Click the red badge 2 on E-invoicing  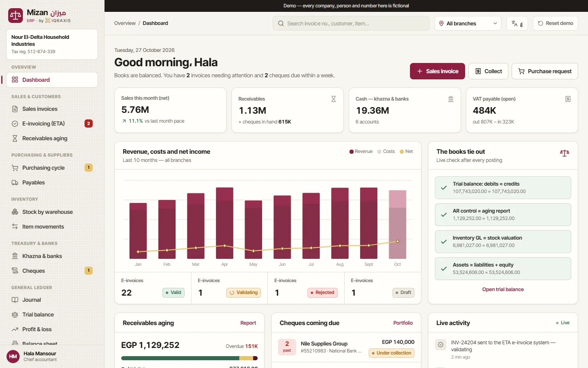pyautogui.click(x=89, y=123)
